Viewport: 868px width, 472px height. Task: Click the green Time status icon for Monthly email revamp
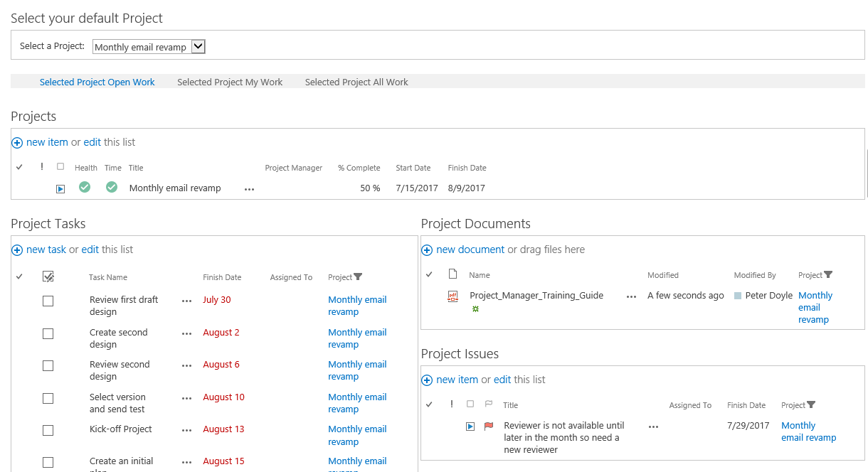coord(112,187)
